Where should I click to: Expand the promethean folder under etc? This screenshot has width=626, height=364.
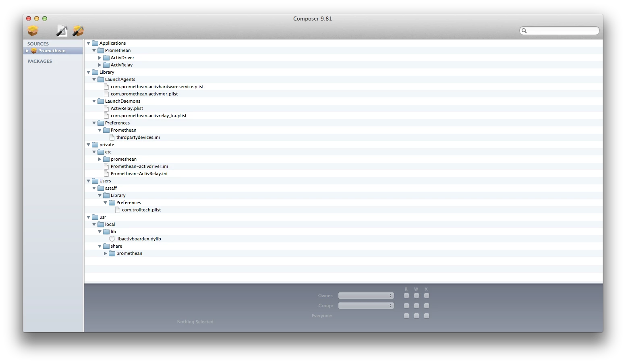pos(99,159)
